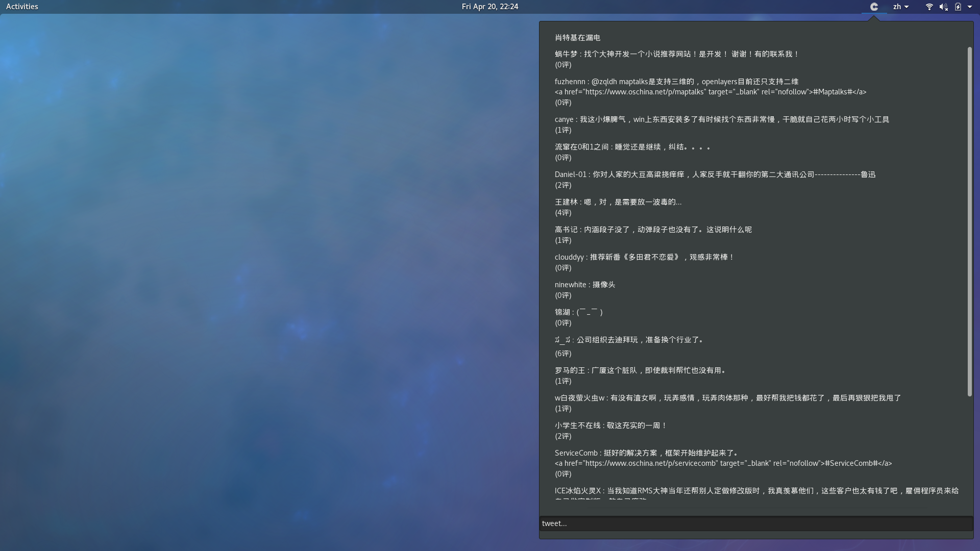980x551 pixels.
Task: Click the 4评 comment count under 王建林
Action: pos(563,213)
